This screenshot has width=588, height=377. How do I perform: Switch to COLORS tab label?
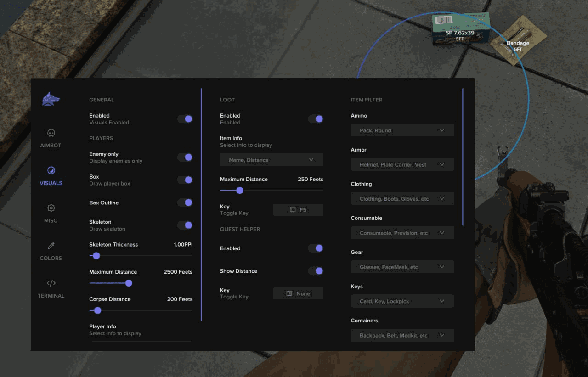click(51, 259)
